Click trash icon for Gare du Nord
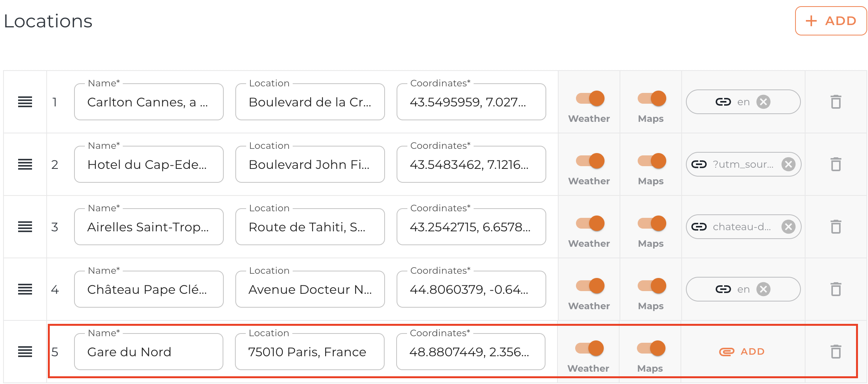The height and width of the screenshot is (384, 868). pyautogui.click(x=836, y=352)
